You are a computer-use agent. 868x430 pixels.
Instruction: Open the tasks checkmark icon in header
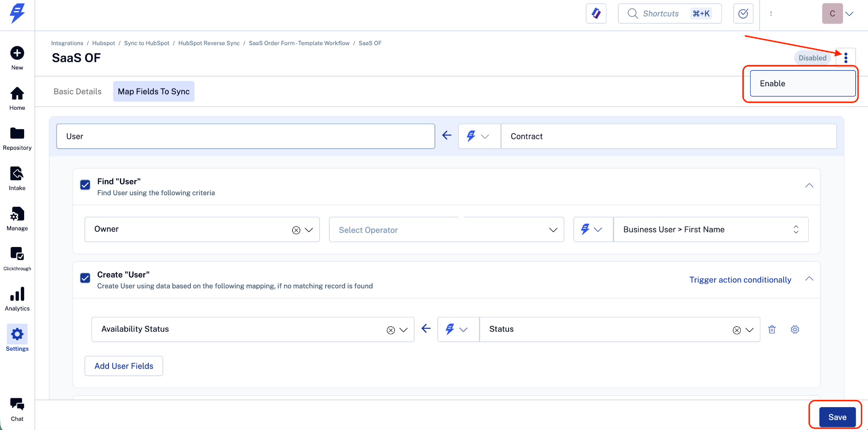[743, 14]
